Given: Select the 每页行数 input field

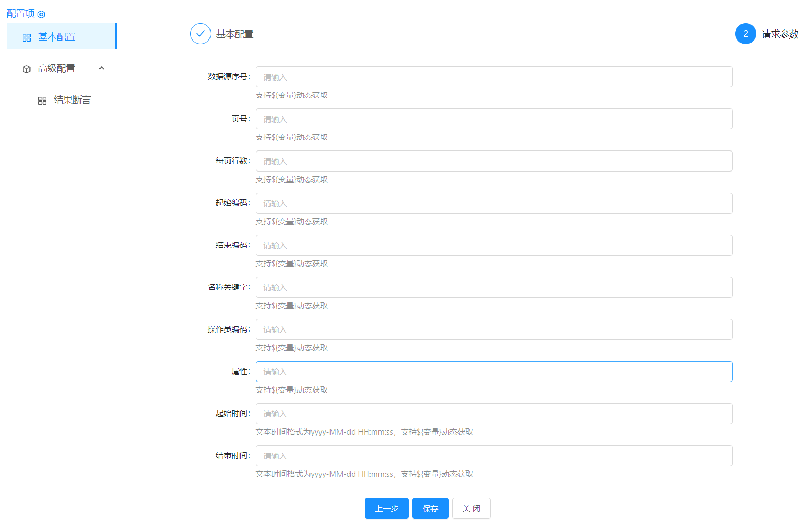Looking at the screenshot, I should tap(494, 161).
